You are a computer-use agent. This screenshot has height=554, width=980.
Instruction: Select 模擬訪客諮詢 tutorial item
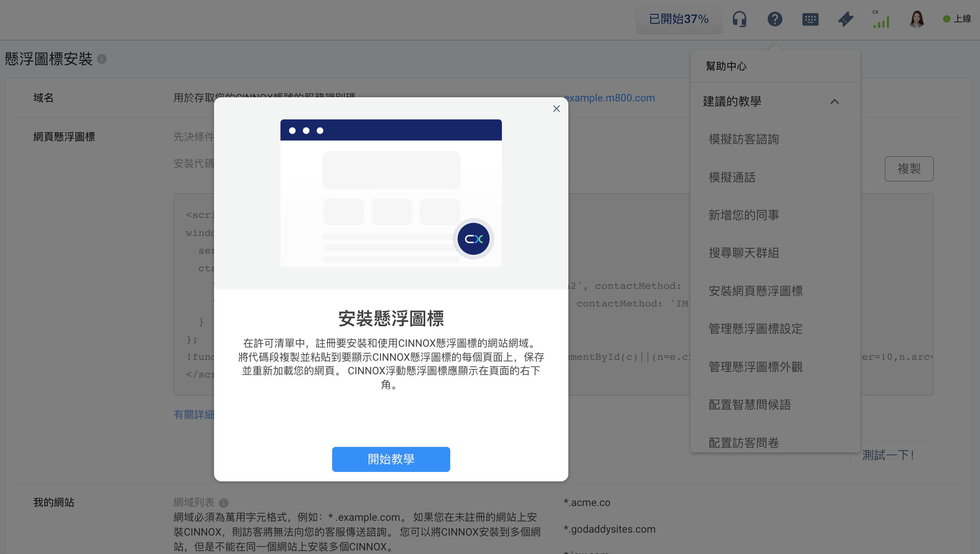pos(743,139)
